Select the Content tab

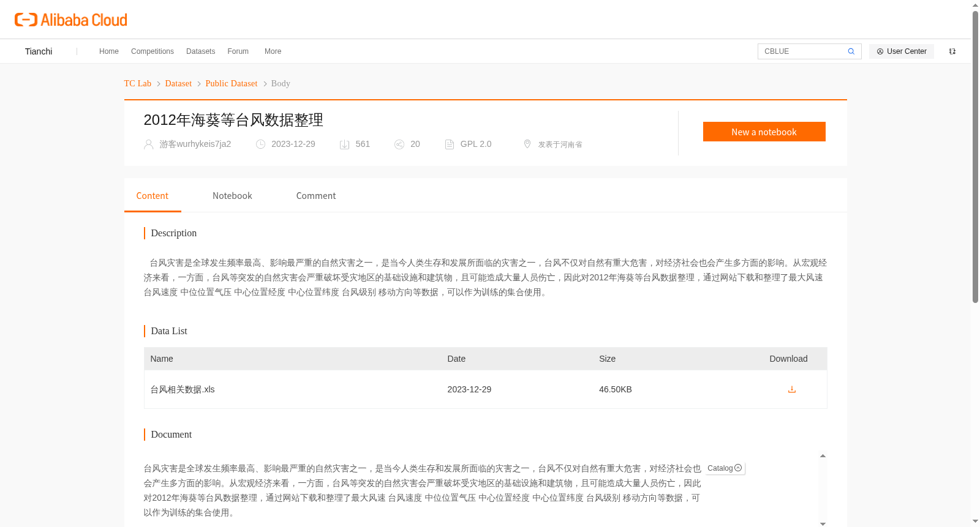click(x=153, y=196)
